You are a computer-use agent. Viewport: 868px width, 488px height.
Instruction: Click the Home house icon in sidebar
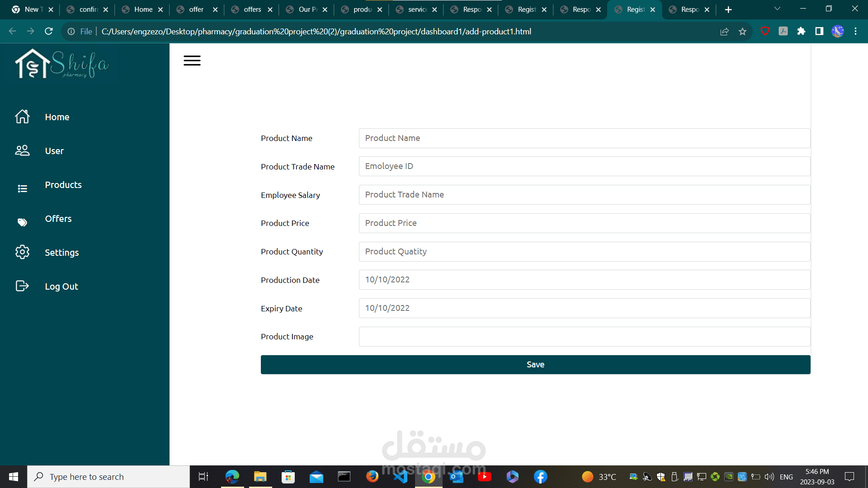click(x=22, y=117)
